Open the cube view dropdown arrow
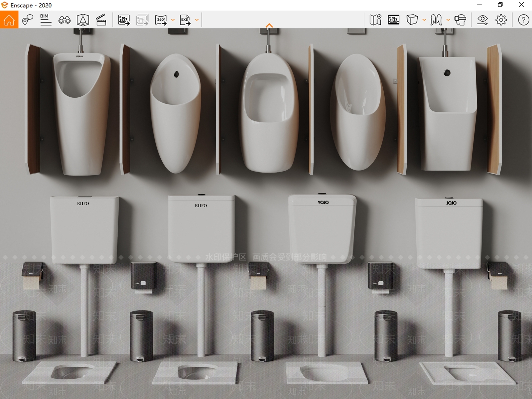This screenshot has height=399, width=532. click(x=424, y=20)
